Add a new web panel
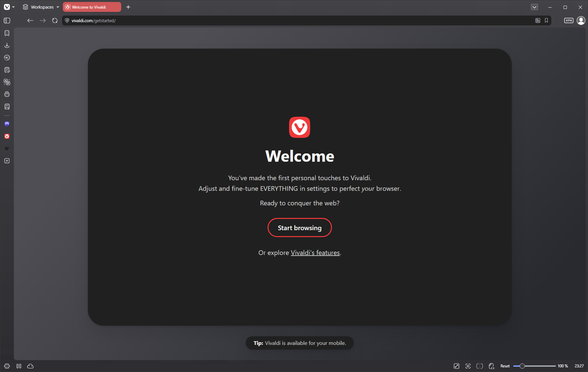Screen dimensions: 588x372 (7, 161)
